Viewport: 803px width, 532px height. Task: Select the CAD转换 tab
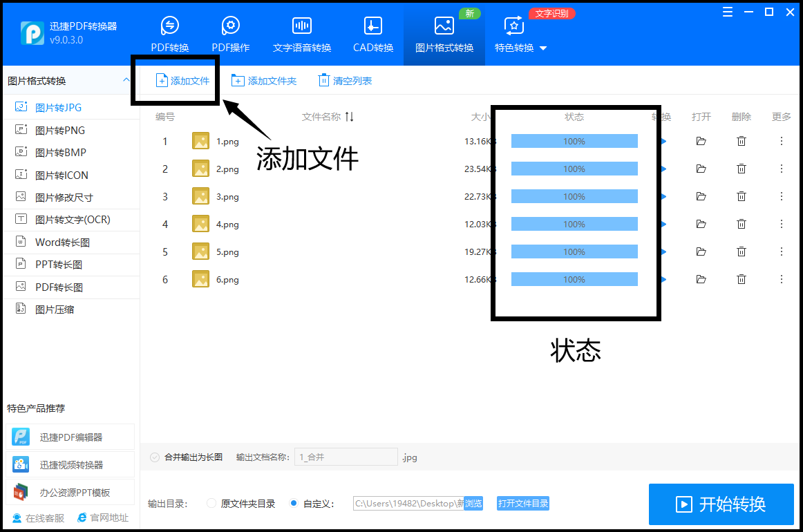[373, 35]
